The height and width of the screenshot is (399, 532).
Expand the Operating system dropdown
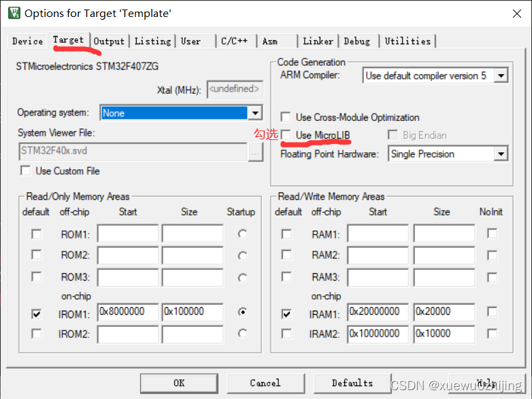[255, 113]
